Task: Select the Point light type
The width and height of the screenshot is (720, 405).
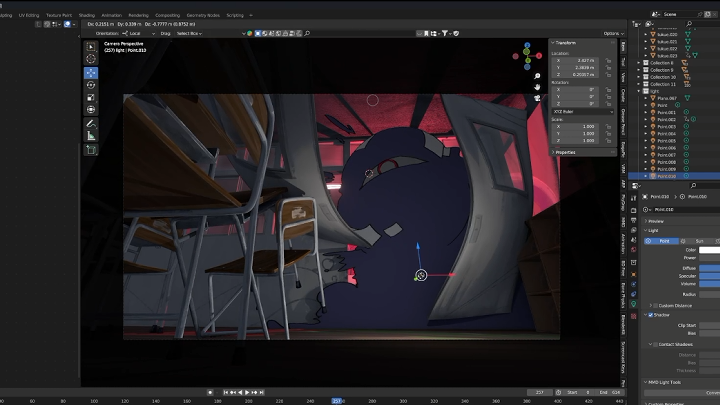Action: [x=661, y=241]
